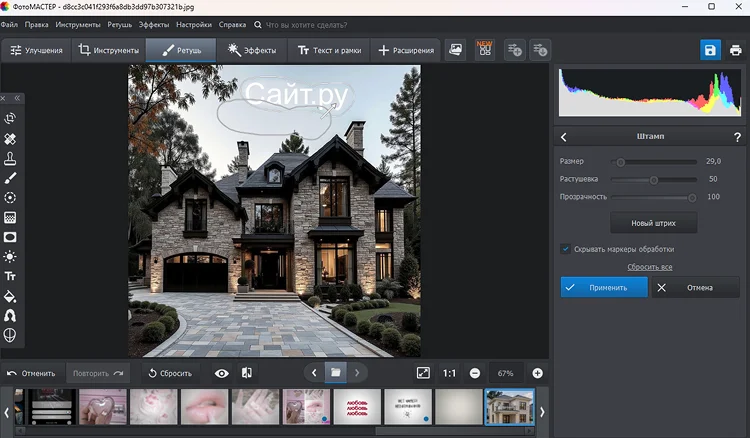
Task: Click the Новый штрих button
Action: 653,223
